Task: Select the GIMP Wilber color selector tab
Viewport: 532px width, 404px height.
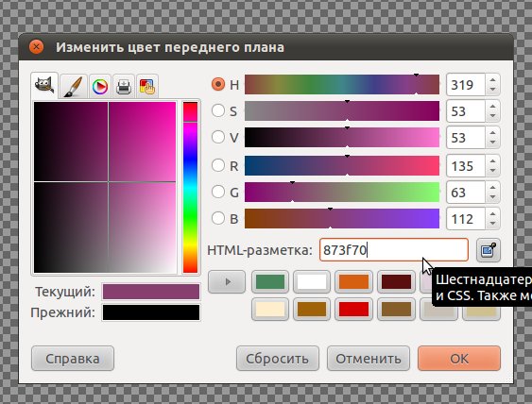Action: 44,86
